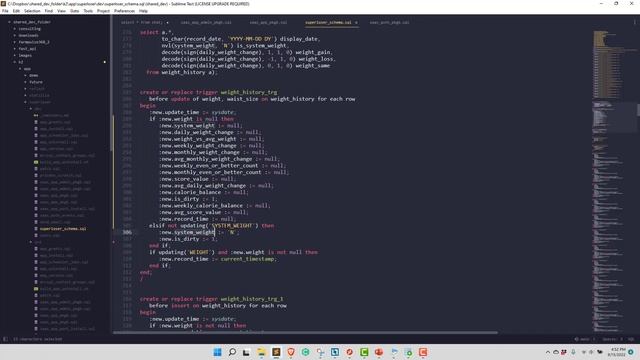Switch to the 'select * from' untitled tab

point(141,22)
